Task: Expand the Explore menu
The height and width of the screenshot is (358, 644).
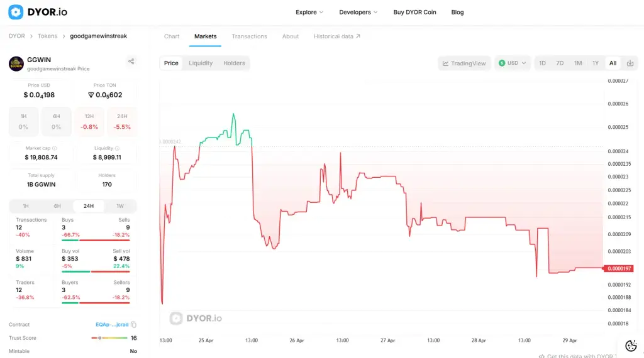Action: (309, 13)
